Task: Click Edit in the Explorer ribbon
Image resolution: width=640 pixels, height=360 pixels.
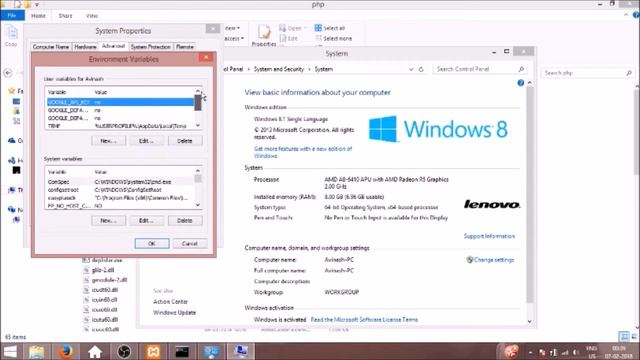Action: click(x=289, y=38)
